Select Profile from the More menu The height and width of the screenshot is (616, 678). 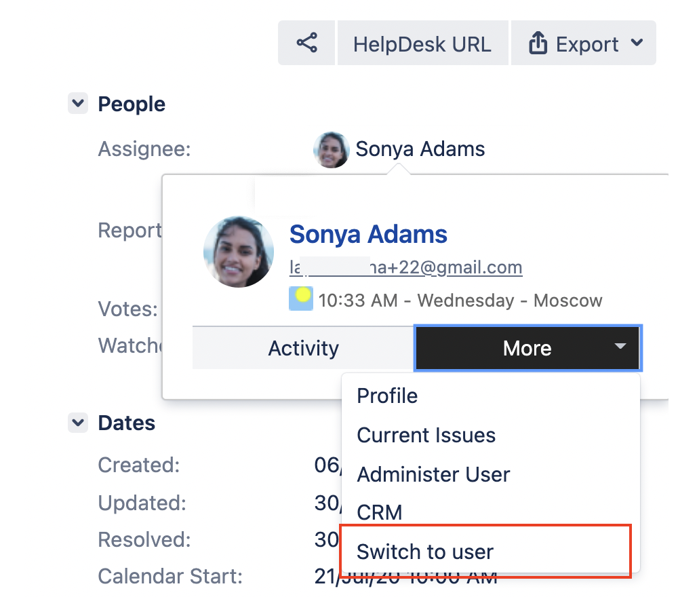point(387,396)
